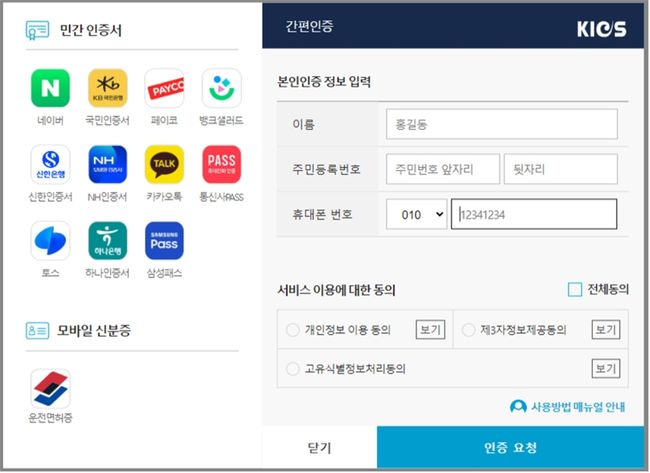The width and height of the screenshot is (650, 473).
Task: Select the PAYCO (페이코) icon
Action: 164,88
